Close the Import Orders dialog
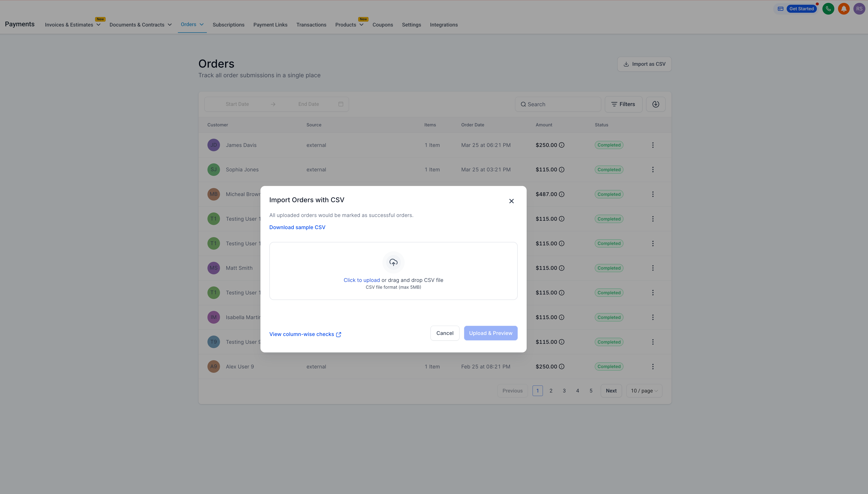The height and width of the screenshot is (494, 868). [x=511, y=201]
